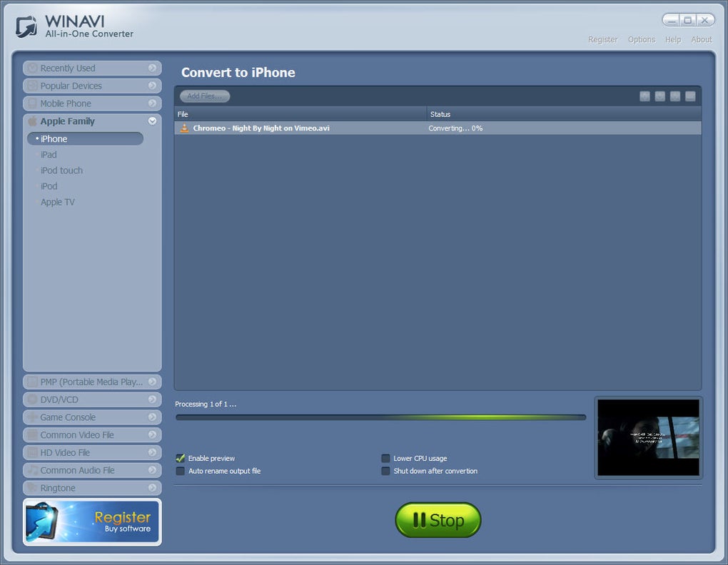Open the Help menu

coord(673,39)
